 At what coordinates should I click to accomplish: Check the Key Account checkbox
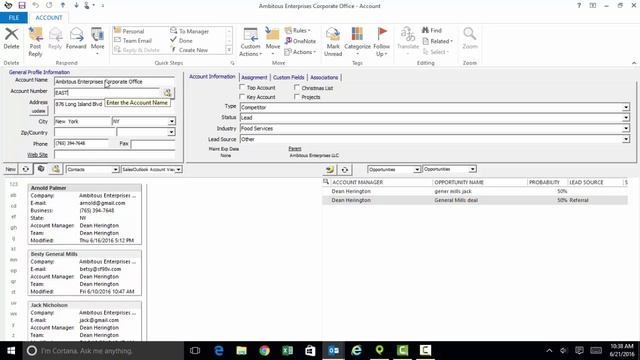click(x=242, y=97)
